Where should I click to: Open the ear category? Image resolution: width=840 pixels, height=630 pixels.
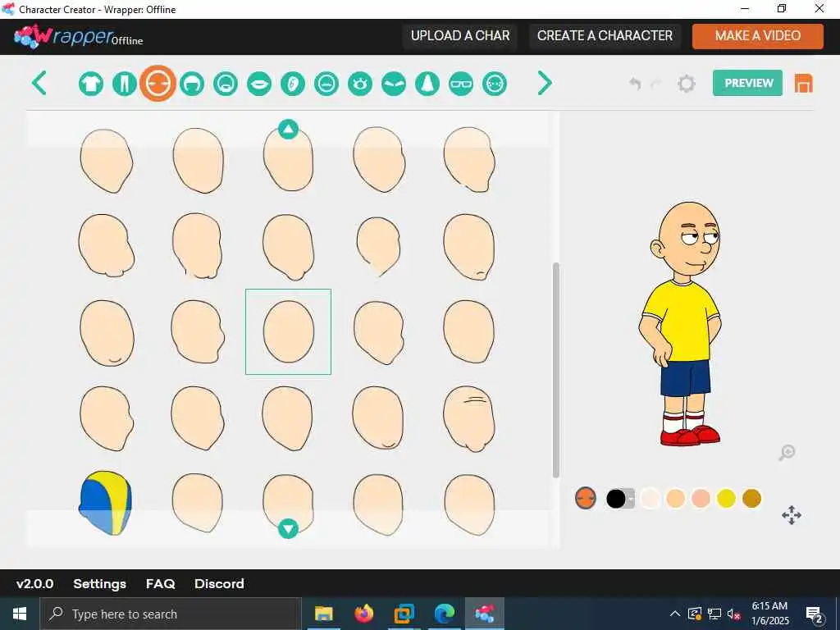click(293, 84)
